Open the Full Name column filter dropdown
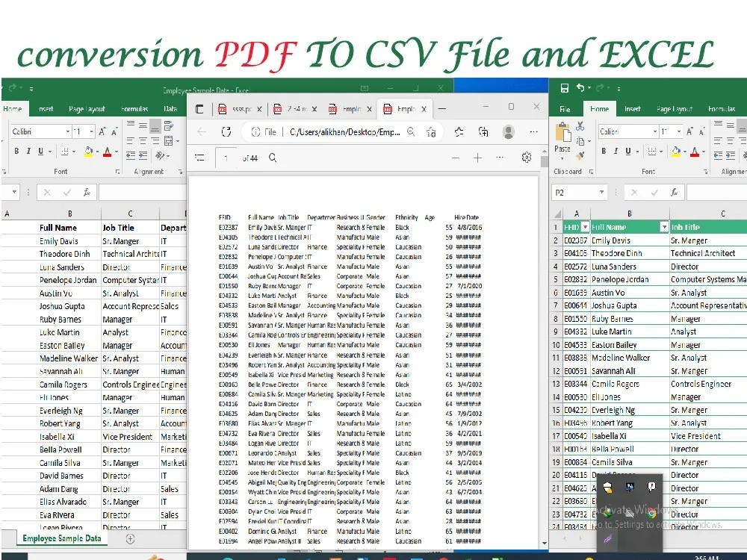The height and width of the screenshot is (560, 747). 664,225
